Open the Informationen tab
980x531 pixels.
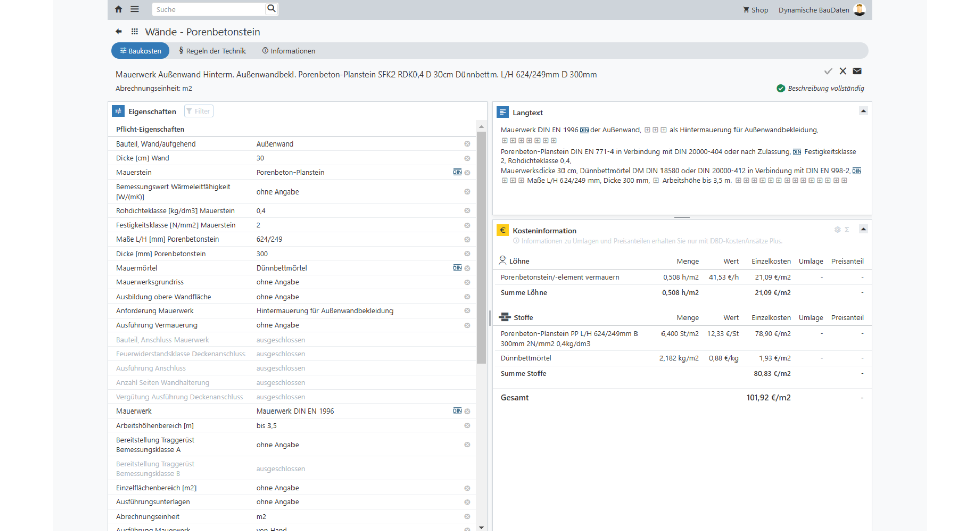pyautogui.click(x=289, y=51)
